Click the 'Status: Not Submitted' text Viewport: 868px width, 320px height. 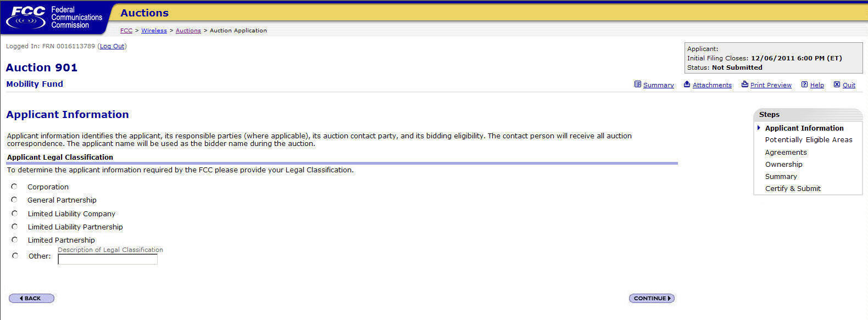point(725,68)
